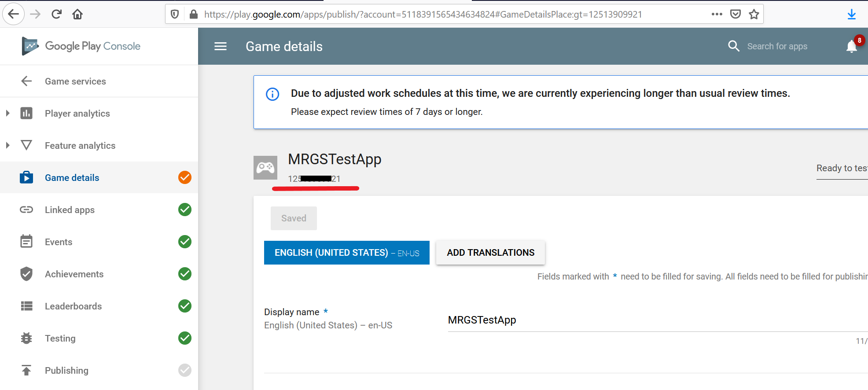Click the search magnifier icon

(x=734, y=46)
